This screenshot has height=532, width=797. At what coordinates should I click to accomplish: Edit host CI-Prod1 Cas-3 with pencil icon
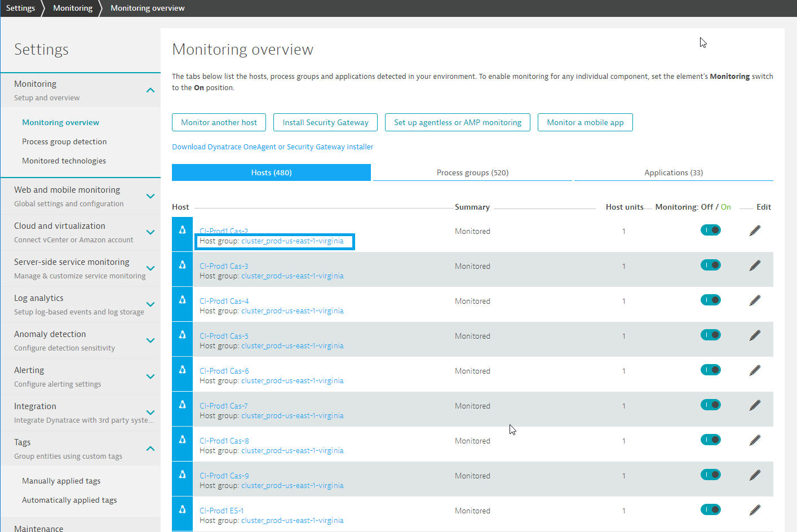coord(755,265)
